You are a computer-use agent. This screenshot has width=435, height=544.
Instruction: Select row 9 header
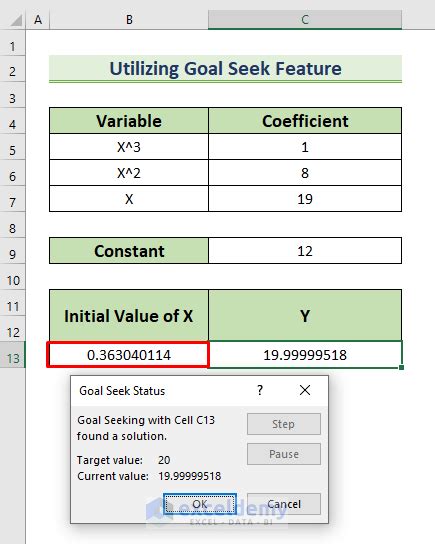pos(13,254)
